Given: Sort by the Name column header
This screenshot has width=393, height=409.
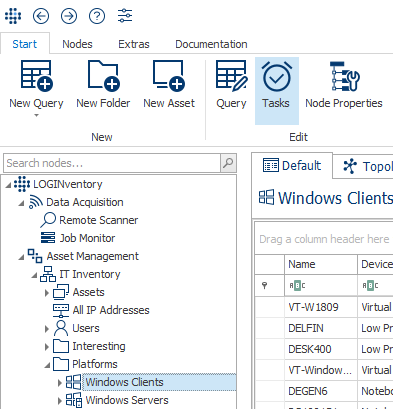Looking at the screenshot, I should (x=321, y=264).
